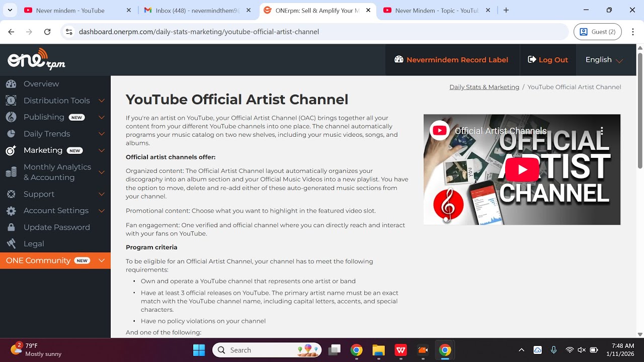
Task: Click the Log Out link
Action: [548, 60]
